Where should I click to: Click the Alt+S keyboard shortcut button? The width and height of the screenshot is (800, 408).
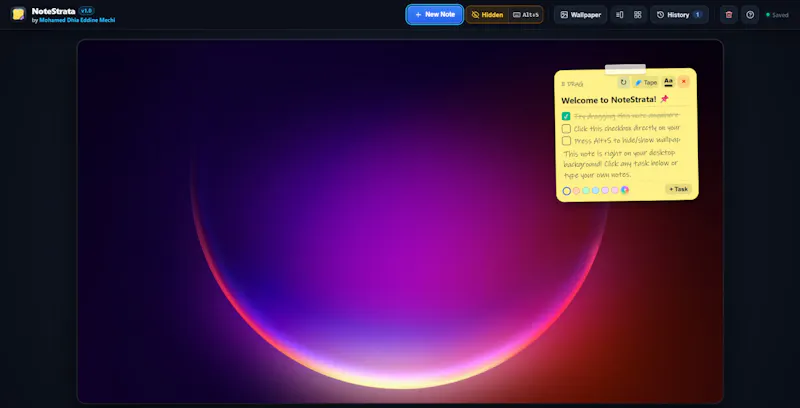526,15
